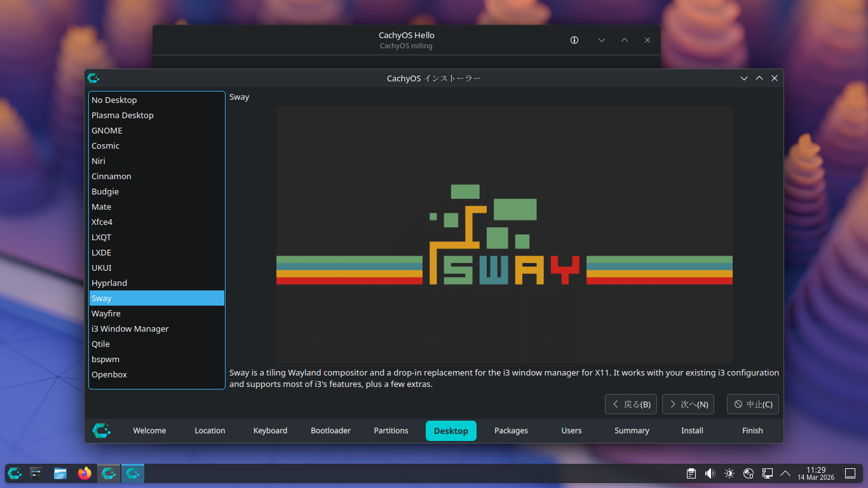
Task: Select "Xfce4" in the desktop list
Action: pos(157,222)
